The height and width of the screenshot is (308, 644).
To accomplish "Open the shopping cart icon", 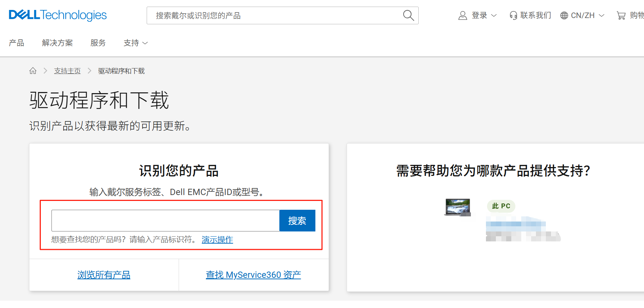I will pyautogui.click(x=621, y=15).
